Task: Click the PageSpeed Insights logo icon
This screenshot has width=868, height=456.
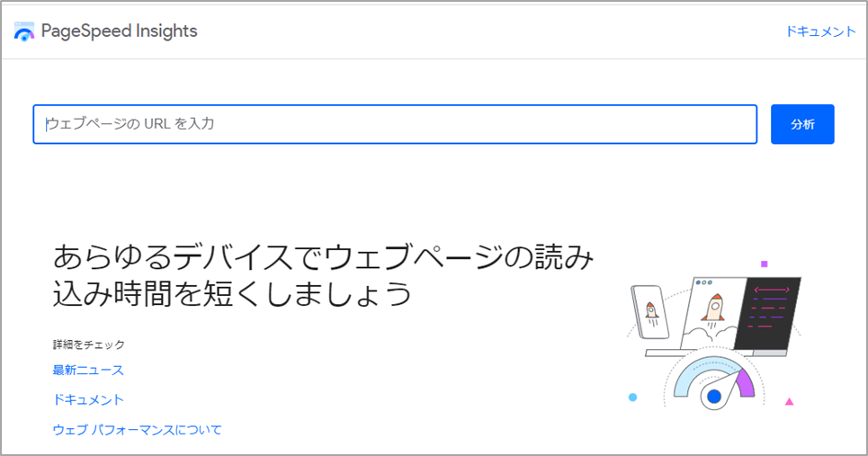Action: coord(24,31)
